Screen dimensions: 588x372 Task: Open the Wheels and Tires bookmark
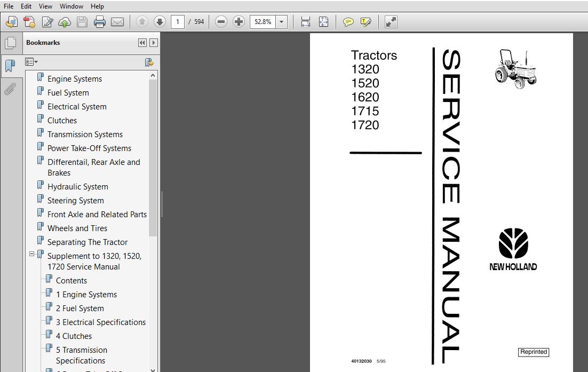[77, 228]
